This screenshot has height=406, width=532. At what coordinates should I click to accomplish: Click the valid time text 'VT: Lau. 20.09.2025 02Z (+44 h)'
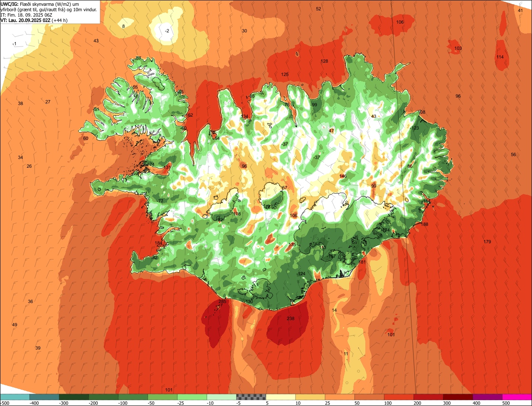click(x=34, y=20)
